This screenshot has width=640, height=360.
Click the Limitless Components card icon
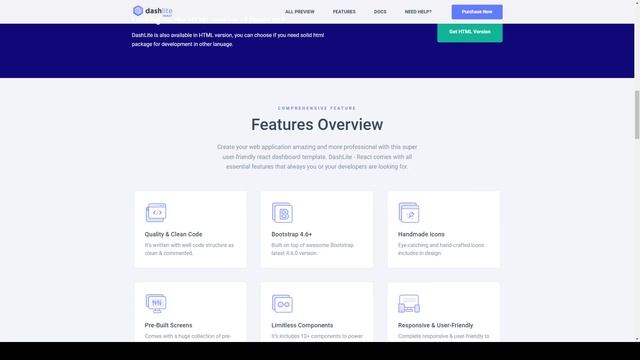(282, 304)
